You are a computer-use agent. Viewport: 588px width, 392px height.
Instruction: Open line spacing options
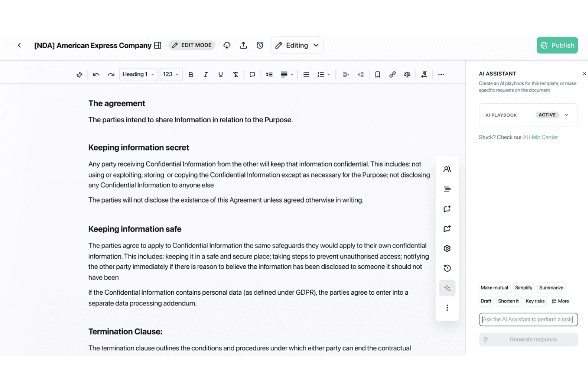click(269, 74)
